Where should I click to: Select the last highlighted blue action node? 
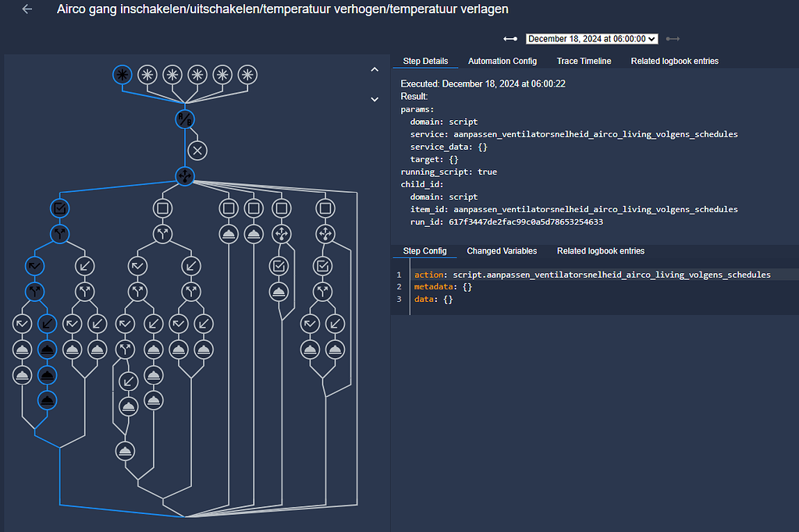point(48,400)
